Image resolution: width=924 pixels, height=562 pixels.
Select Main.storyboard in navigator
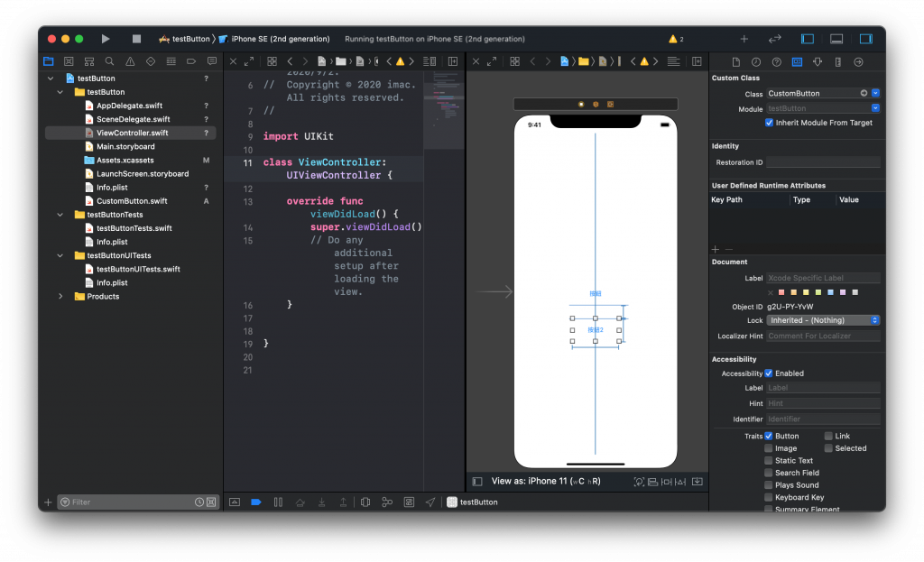125,147
